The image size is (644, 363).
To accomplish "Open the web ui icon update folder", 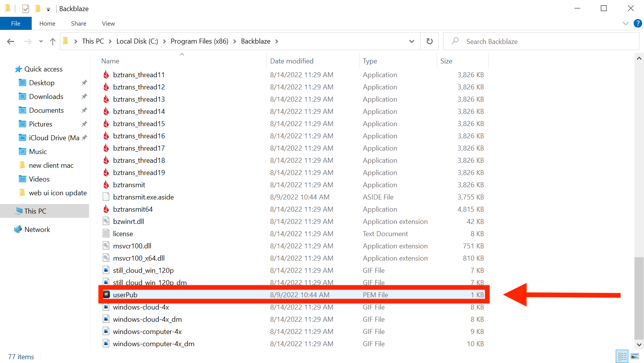I will 58,193.
